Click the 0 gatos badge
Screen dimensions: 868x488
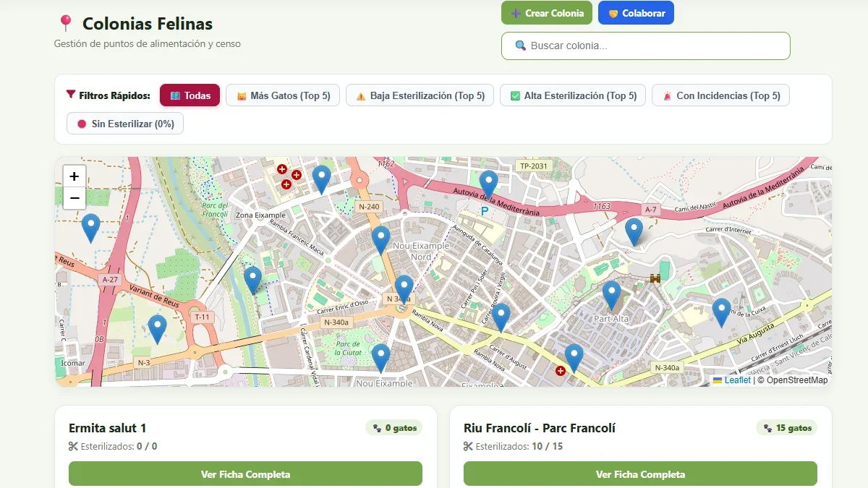[x=394, y=428]
